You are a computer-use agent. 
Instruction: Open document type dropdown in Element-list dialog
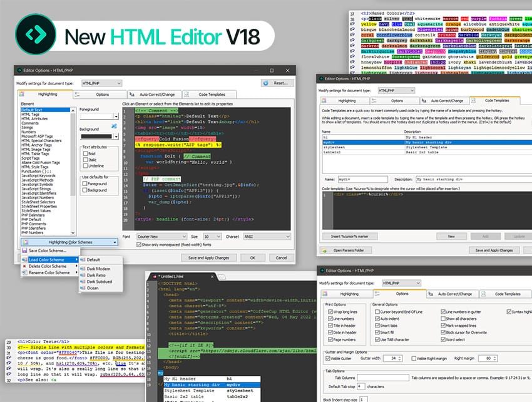[x=102, y=83]
